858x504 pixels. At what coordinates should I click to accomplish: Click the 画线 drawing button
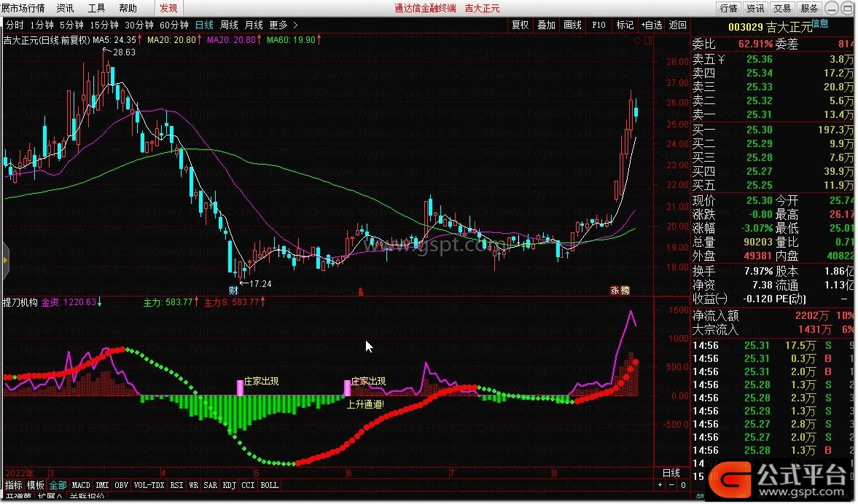pyautogui.click(x=573, y=25)
